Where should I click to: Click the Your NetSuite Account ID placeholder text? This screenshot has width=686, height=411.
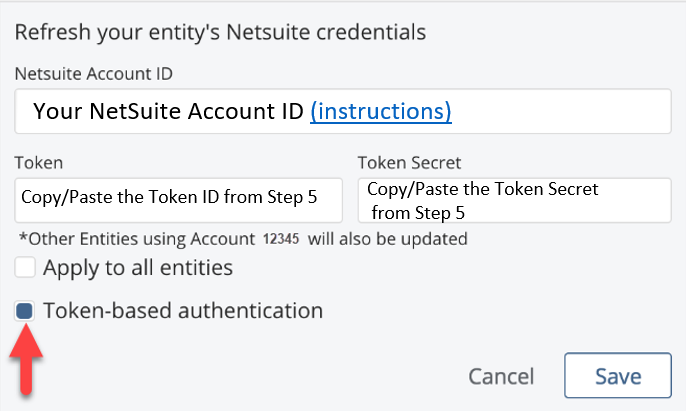pos(168,111)
